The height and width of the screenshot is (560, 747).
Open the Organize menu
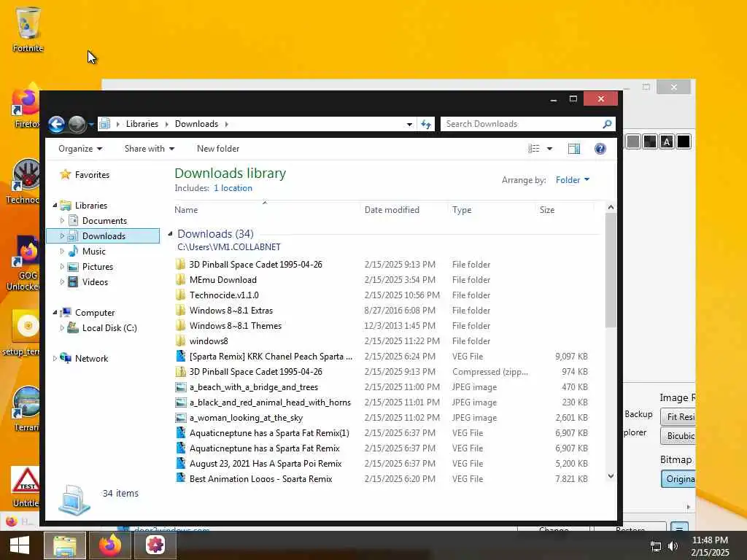[x=80, y=149]
